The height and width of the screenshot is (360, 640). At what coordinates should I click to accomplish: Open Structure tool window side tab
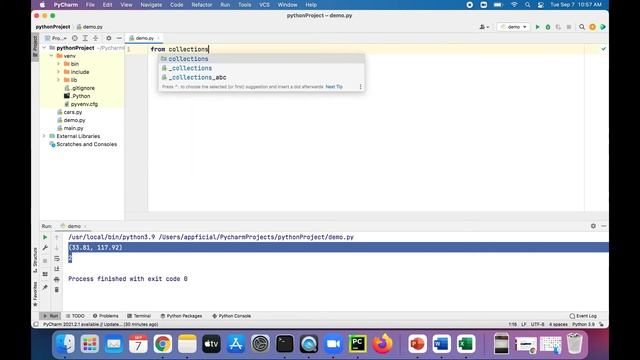coord(35,260)
